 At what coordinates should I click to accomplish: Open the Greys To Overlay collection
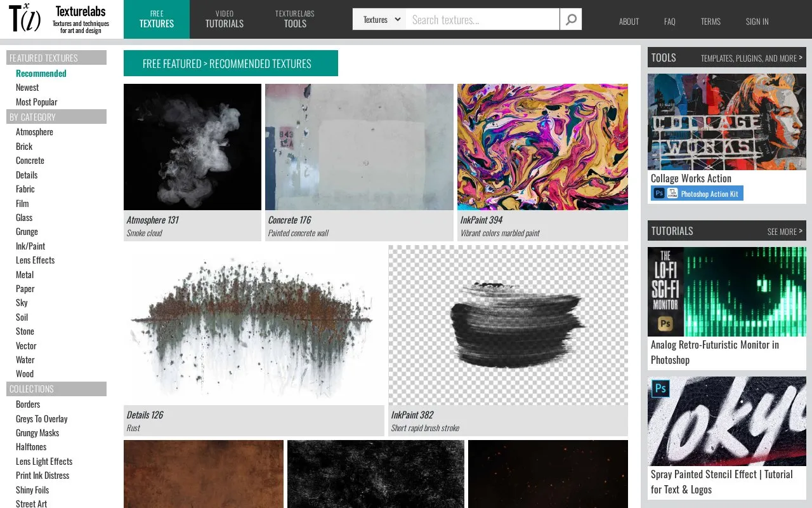(x=41, y=419)
